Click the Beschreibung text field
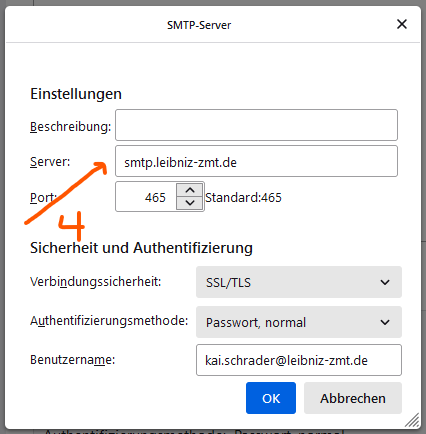 point(256,125)
